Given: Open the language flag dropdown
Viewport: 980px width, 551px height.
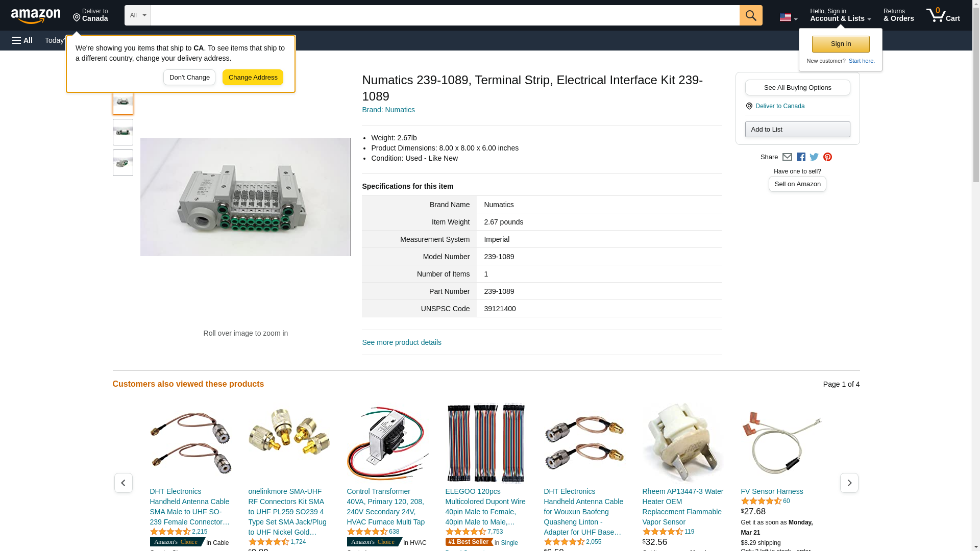Looking at the screenshot, I should (x=789, y=17).
